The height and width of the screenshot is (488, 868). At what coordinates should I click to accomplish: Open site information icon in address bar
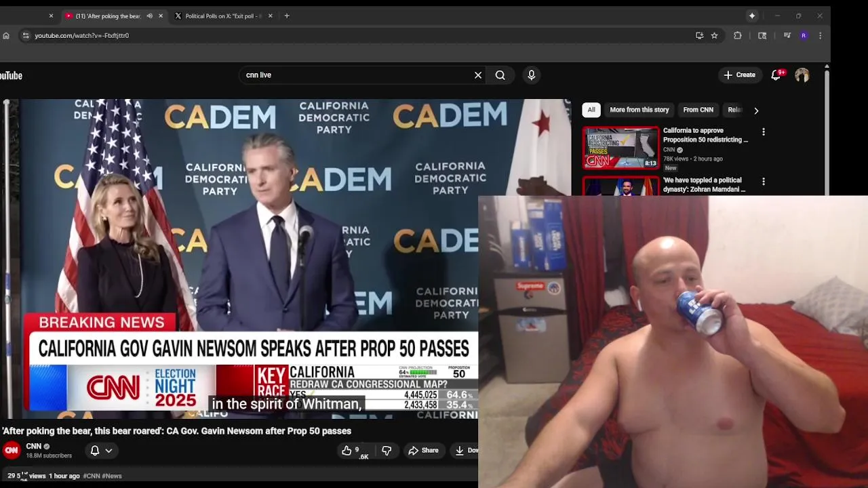26,35
